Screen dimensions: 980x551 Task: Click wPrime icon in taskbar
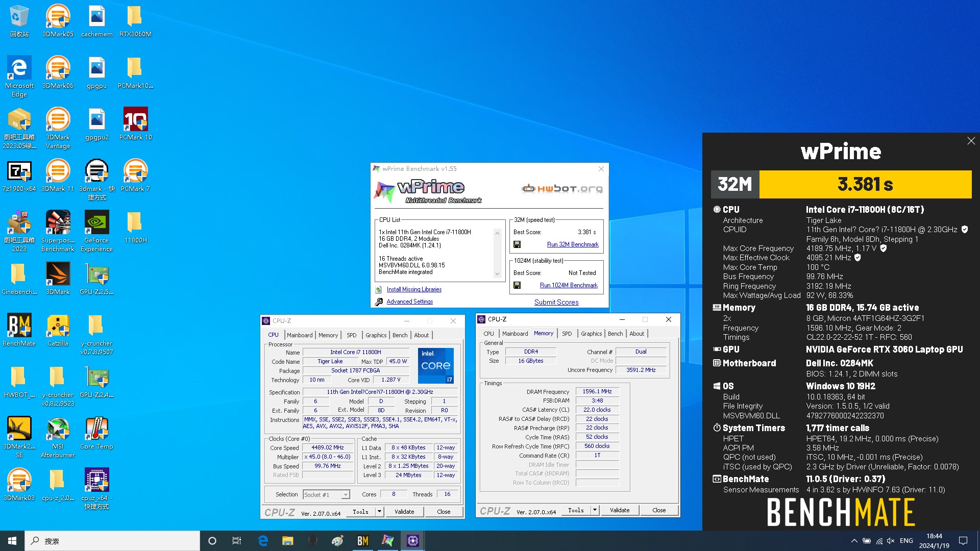click(x=388, y=541)
